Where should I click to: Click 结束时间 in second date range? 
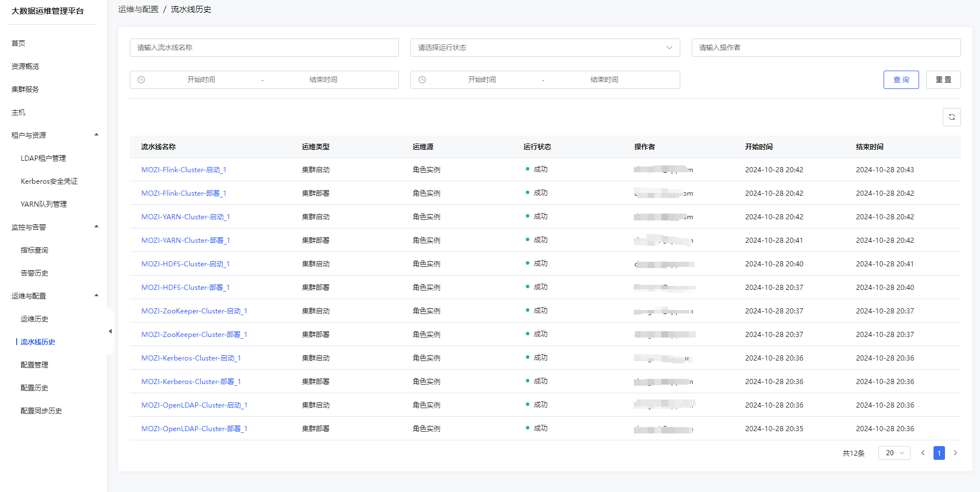(x=604, y=80)
